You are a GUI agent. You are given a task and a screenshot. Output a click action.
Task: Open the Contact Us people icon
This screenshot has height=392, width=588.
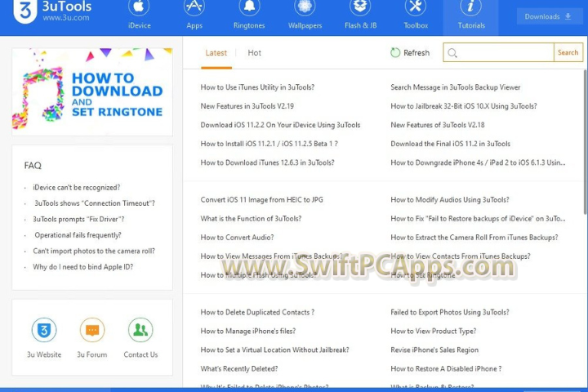(140, 330)
